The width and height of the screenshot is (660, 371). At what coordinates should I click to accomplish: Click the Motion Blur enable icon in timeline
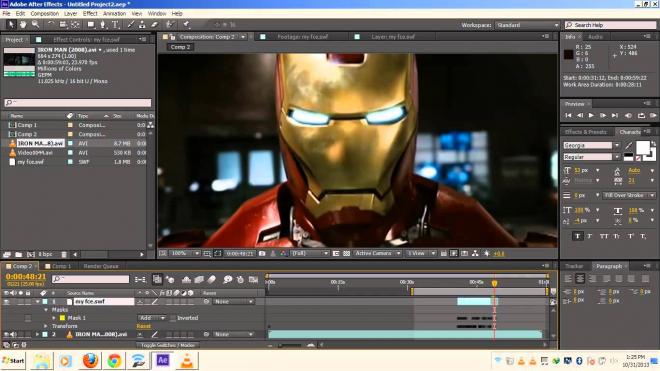(211, 279)
